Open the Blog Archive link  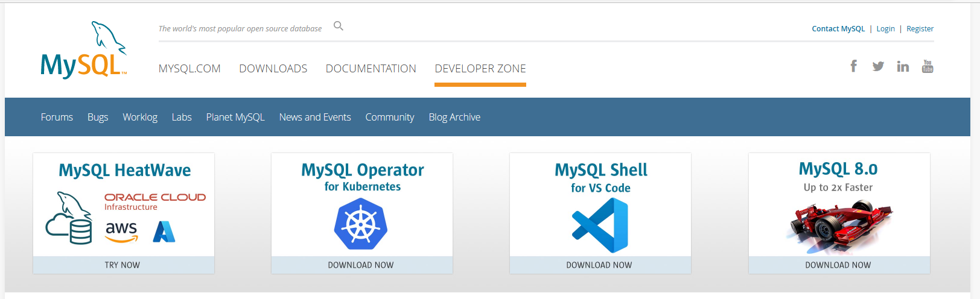(x=454, y=117)
